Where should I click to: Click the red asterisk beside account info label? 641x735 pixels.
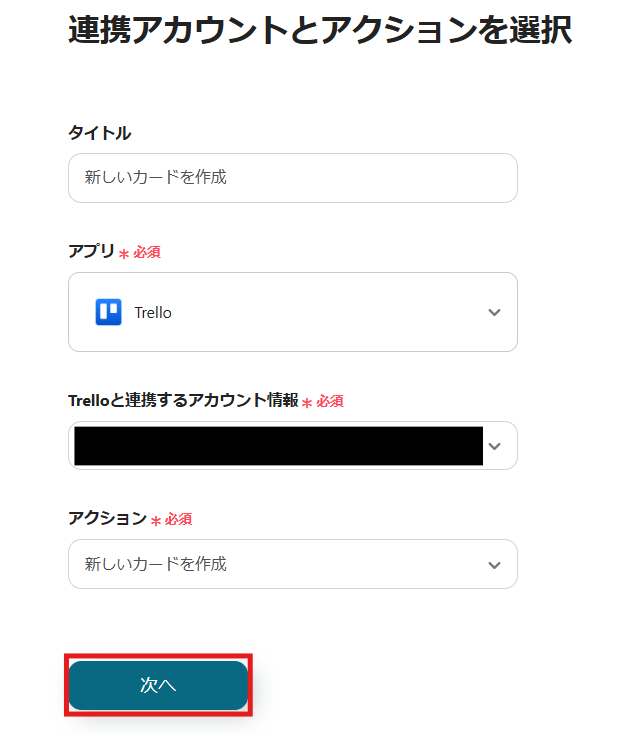point(307,403)
